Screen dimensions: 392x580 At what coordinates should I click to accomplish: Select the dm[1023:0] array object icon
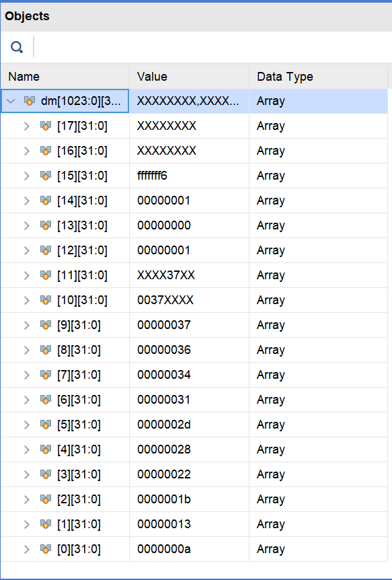pos(30,101)
